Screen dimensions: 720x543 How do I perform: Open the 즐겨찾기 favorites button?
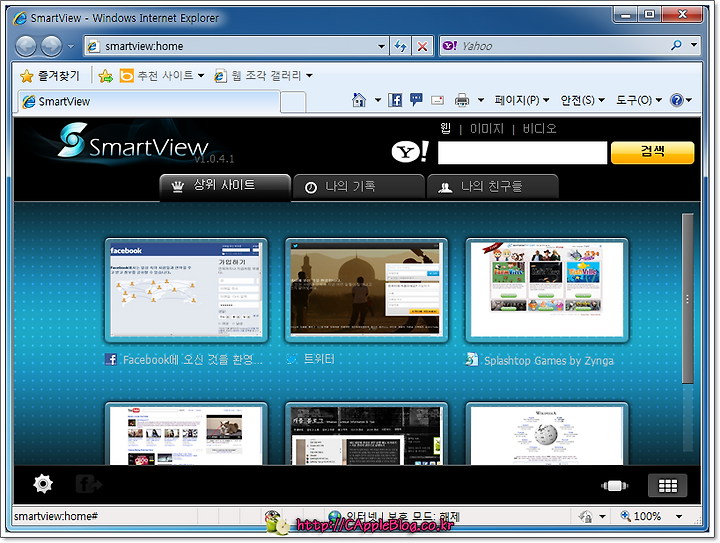click(x=50, y=76)
